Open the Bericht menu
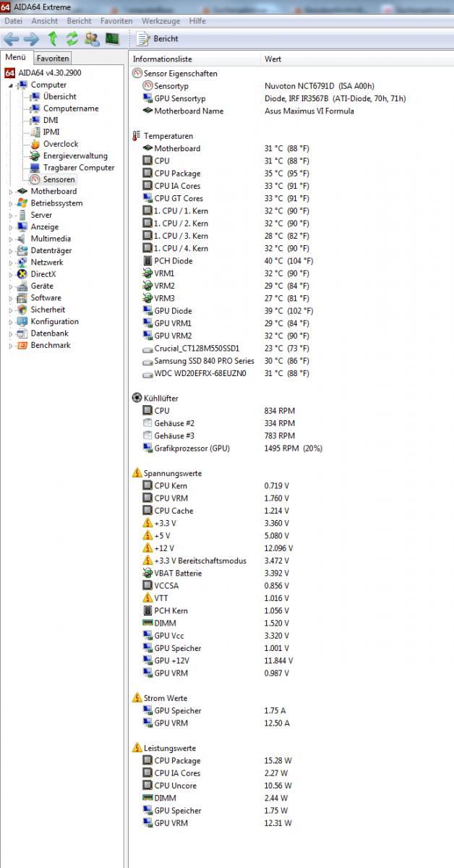The height and width of the screenshot is (868, 454). click(79, 21)
